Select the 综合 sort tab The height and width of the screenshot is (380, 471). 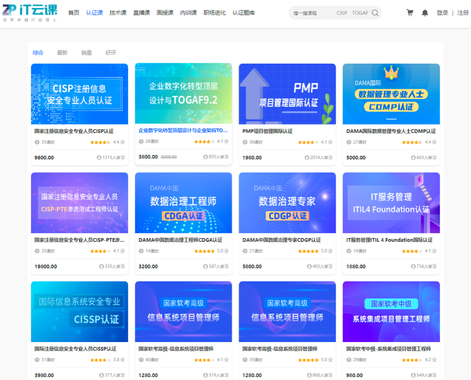tap(38, 52)
